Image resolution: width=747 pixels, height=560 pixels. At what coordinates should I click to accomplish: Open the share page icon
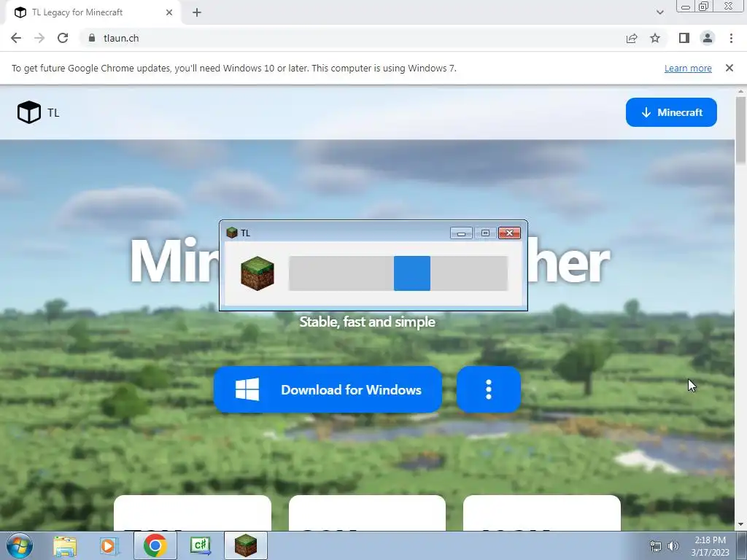click(x=632, y=38)
